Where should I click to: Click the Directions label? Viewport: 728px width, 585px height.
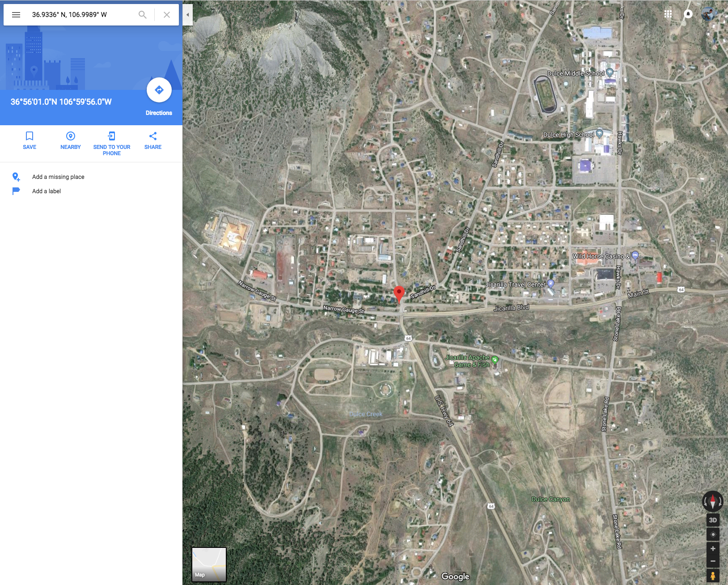pyautogui.click(x=159, y=113)
